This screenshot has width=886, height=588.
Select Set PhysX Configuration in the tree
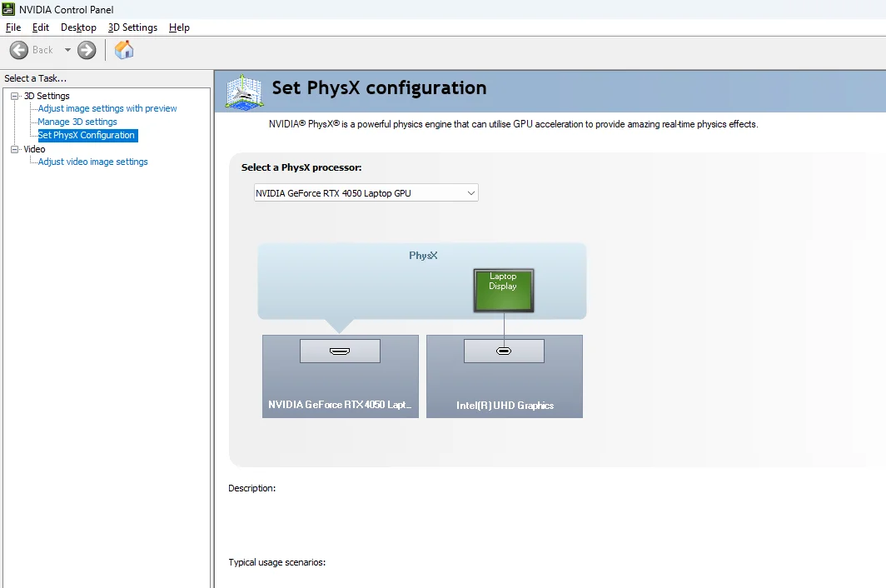point(87,135)
